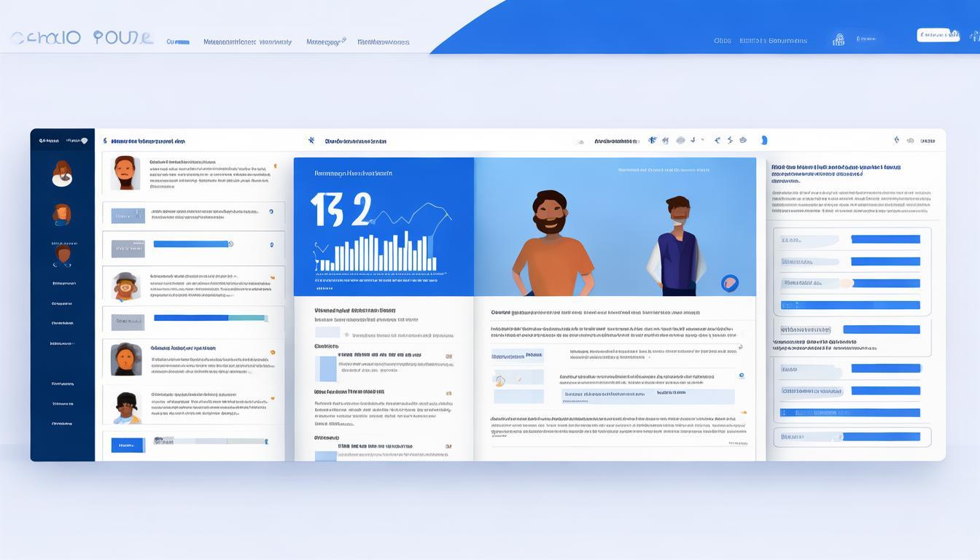980x560 pixels.
Task: Click the blue icon at the toolbar's right end
Action: [763, 141]
